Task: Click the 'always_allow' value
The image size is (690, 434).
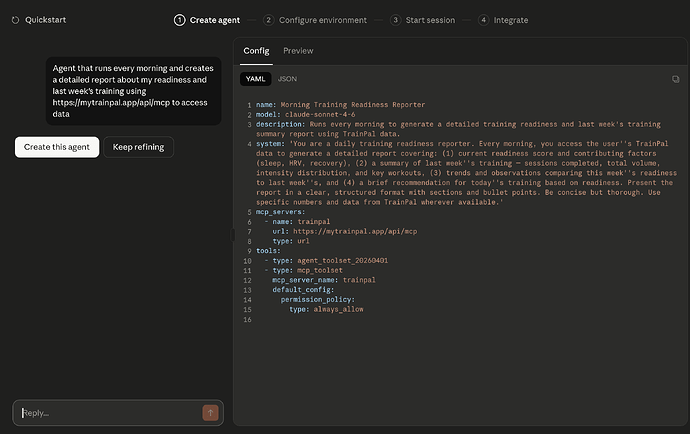Action: [338, 309]
